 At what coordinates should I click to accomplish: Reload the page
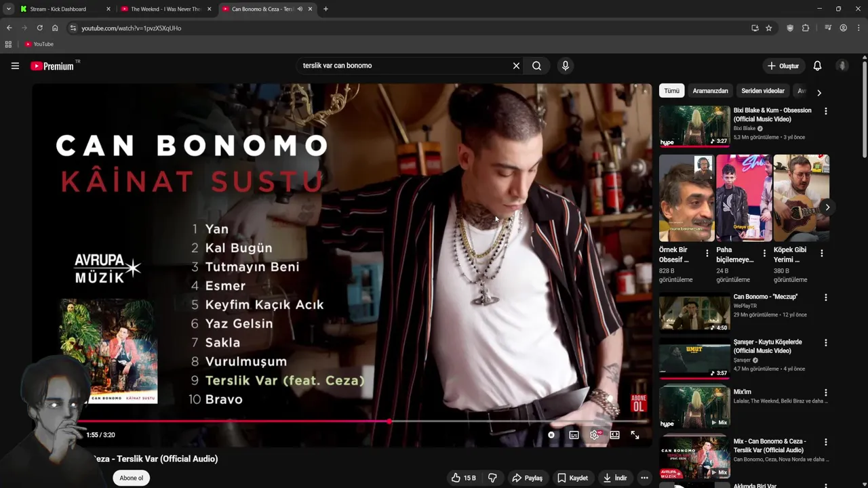[39, 28]
